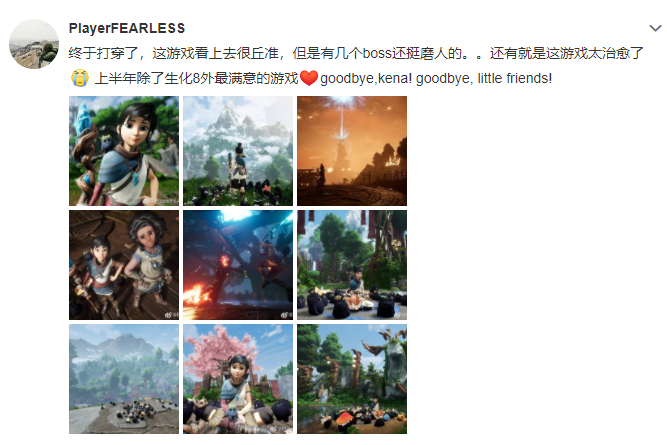The image size is (667, 445).
Task: Open the two characters on wooden floor thumbnail
Action: coord(124,265)
